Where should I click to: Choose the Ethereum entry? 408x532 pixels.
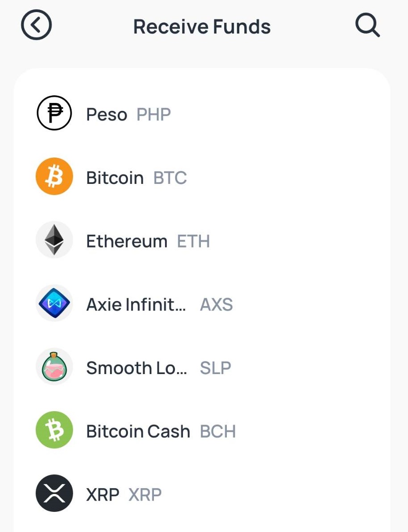pos(202,240)
